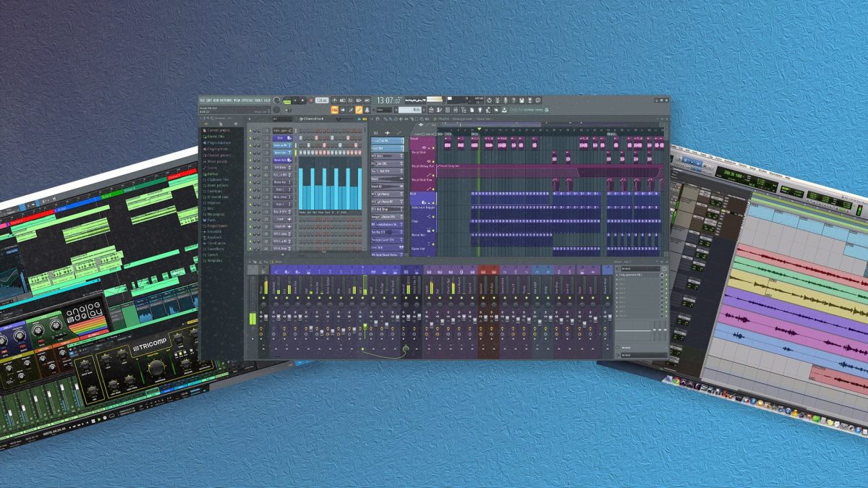
Task: Click the Master track fader in FL mixer
Action: pyautogui.click(x=265, y=317)
